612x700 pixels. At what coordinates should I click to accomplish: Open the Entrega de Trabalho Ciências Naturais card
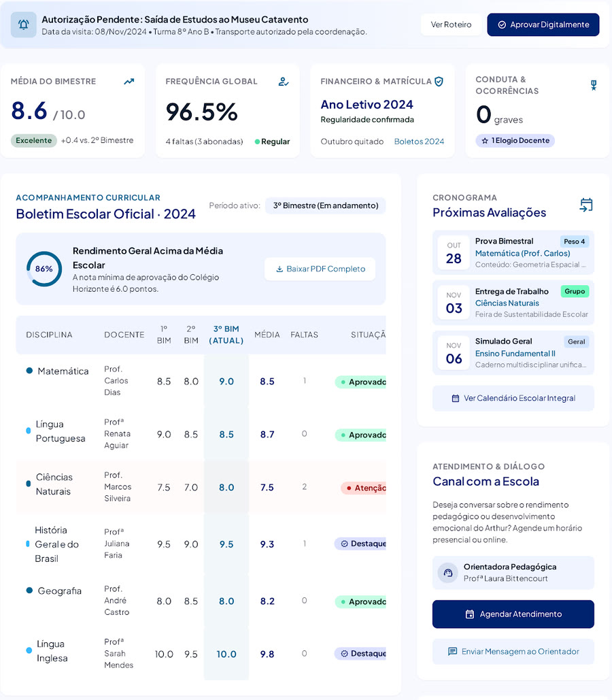click(x=513, y=303)
